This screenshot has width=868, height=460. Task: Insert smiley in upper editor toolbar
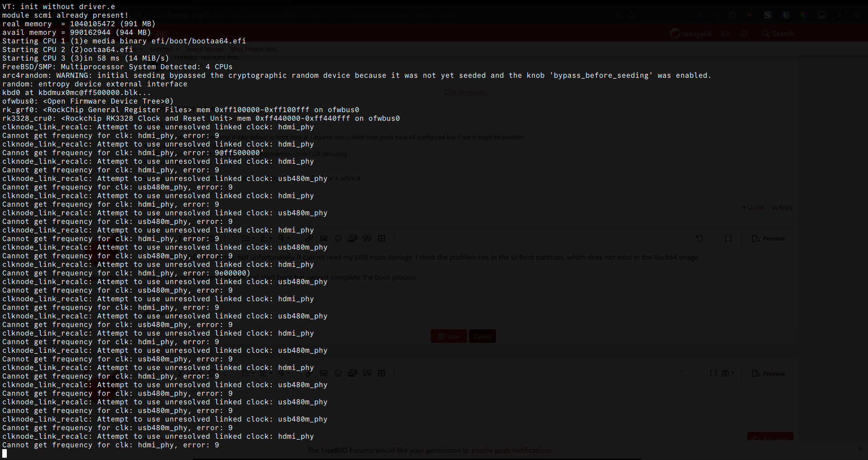tap(338, 238)
